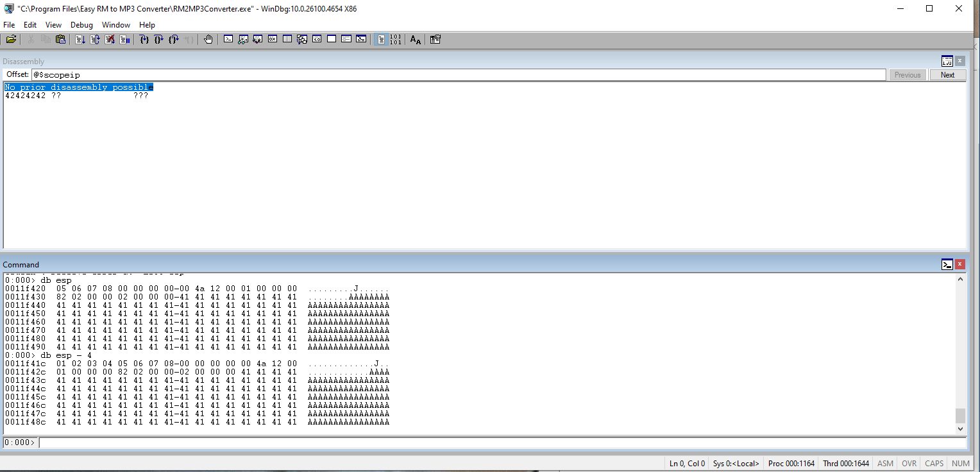980x472 pixels.
Task: Click the Step Into toolbar icon
Action: pos(144,40)
